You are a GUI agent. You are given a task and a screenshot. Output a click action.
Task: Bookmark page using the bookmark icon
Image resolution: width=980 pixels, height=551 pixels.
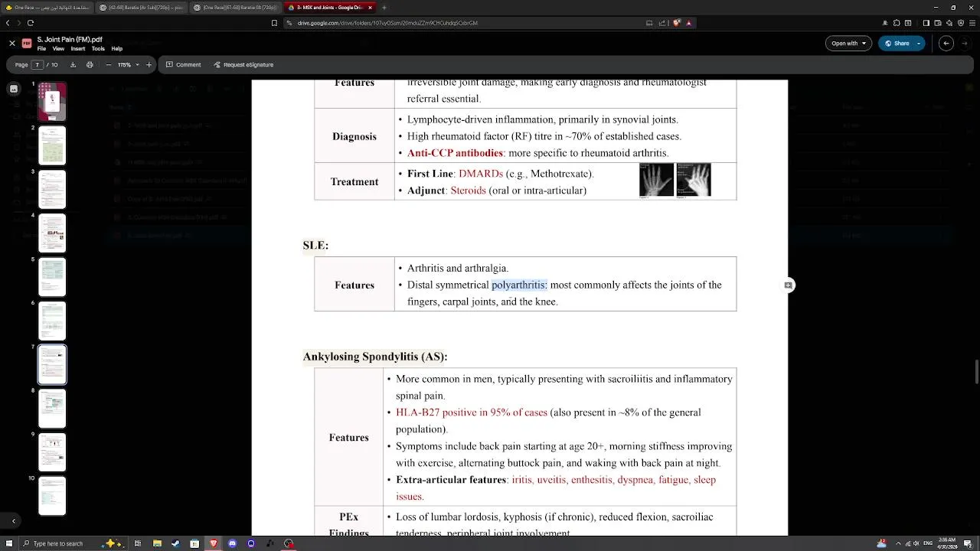point(274,23)
